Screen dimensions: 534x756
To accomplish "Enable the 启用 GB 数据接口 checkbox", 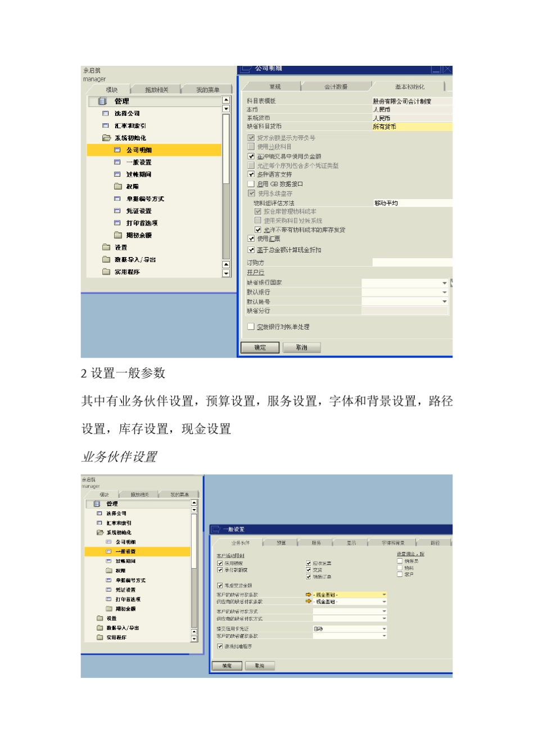I will click(251, 184).
